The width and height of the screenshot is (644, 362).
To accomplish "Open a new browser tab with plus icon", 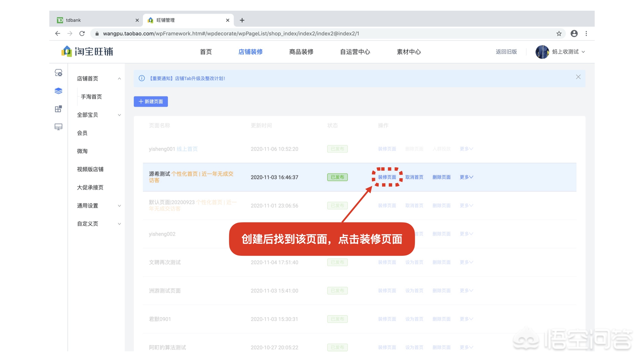I will pyautogui.click(x=242, y=20).
